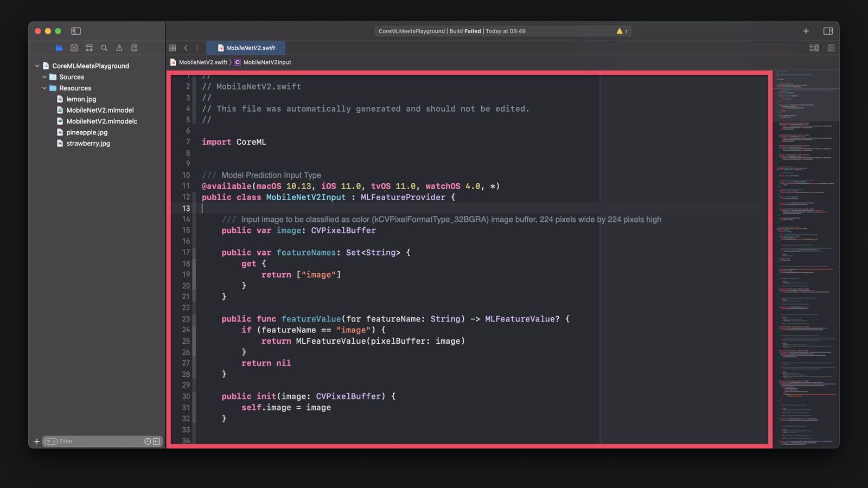Click the back navigation arrow

click(186, 48)
